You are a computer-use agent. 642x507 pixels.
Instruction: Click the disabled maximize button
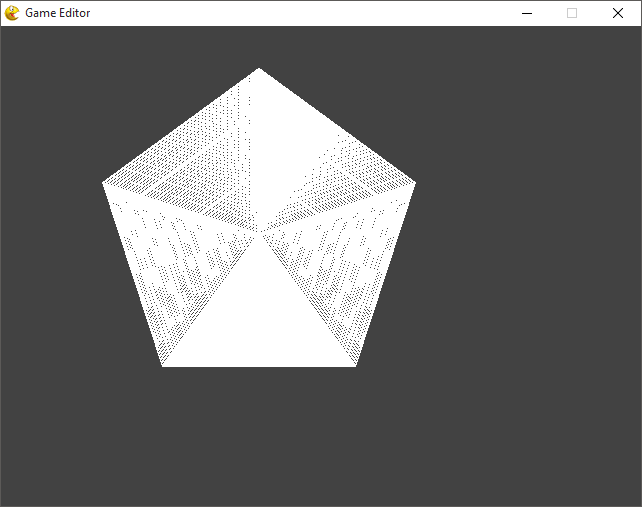coord(572,13)
